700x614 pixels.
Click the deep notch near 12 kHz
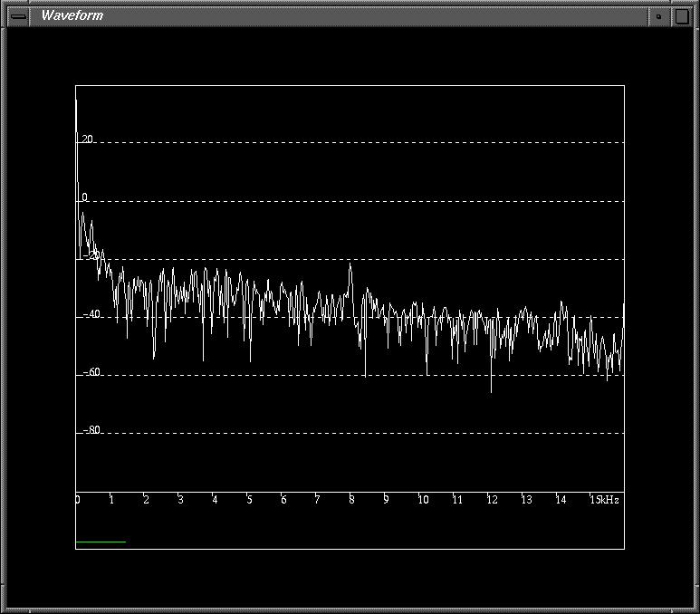(x=491, y=389)
